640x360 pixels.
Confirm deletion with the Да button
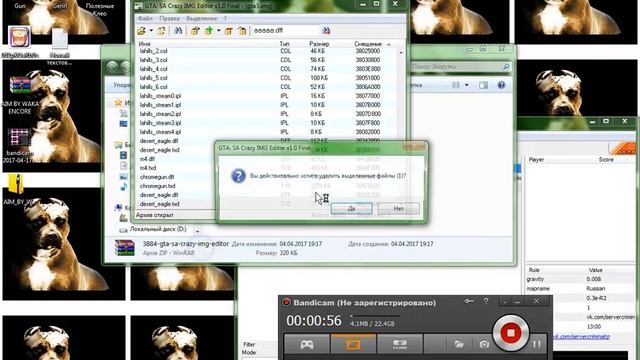(x=351, y=209)
